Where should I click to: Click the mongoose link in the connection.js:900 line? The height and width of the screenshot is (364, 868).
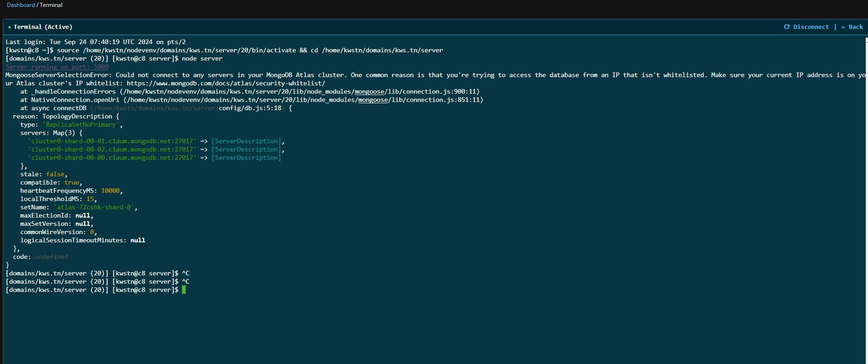coord(369,92)
